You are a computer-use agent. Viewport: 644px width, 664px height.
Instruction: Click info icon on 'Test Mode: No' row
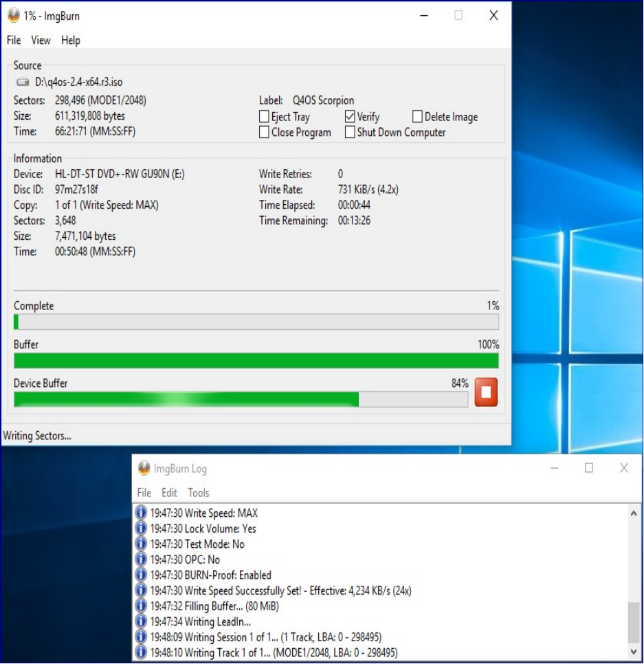pyautogui.click(x=141, y=543)
